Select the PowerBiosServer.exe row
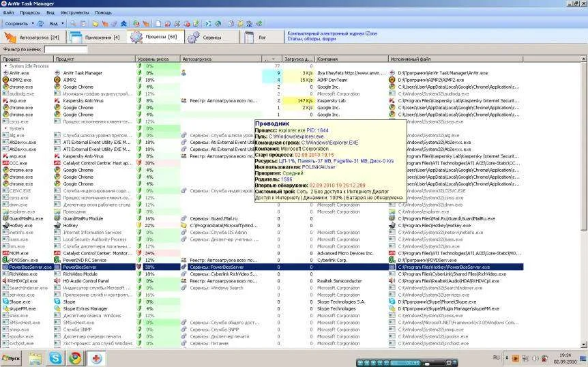The image size is (588, 367). tap(263, 267)
